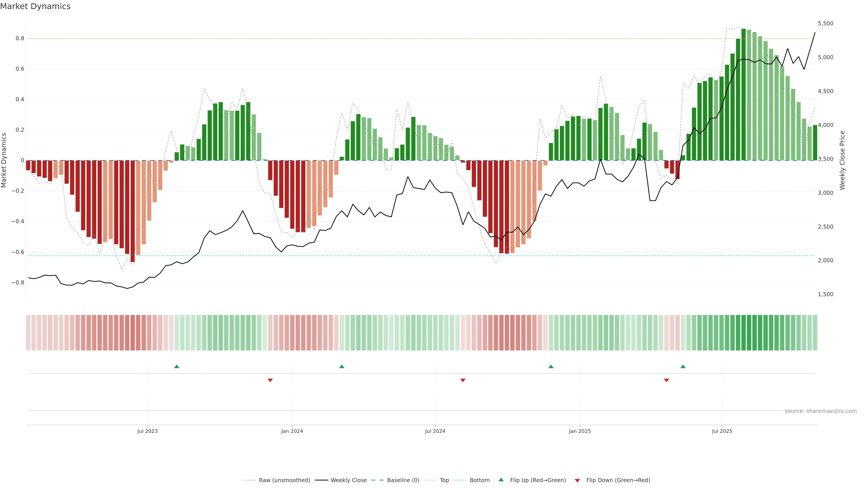The width and height of the screenshot is (868, 488).
Task: Click the first red flip-down triangle marker
Action: click(x=270, y=380)
